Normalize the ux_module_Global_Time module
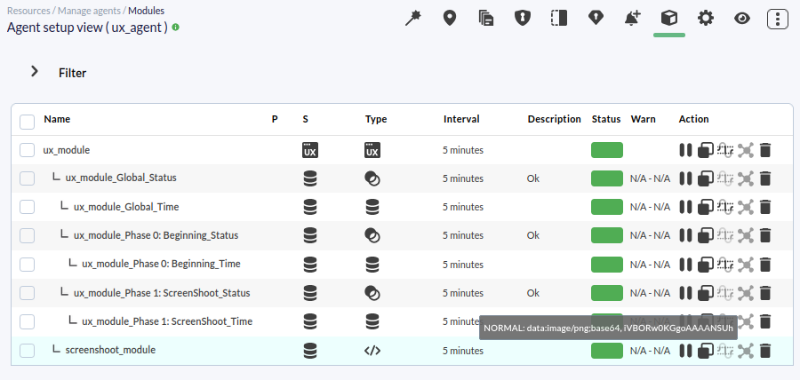The height and width of the screenshot is (380, 800). (x=725, y=207)
